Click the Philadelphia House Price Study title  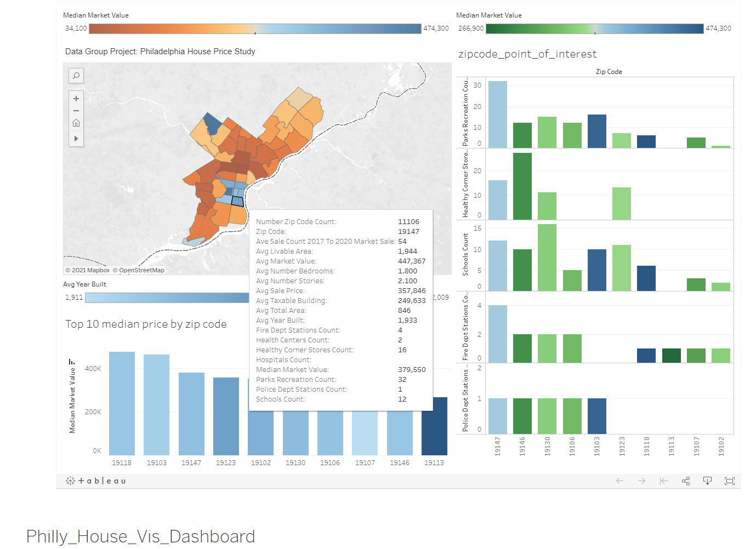click(160, 52)
